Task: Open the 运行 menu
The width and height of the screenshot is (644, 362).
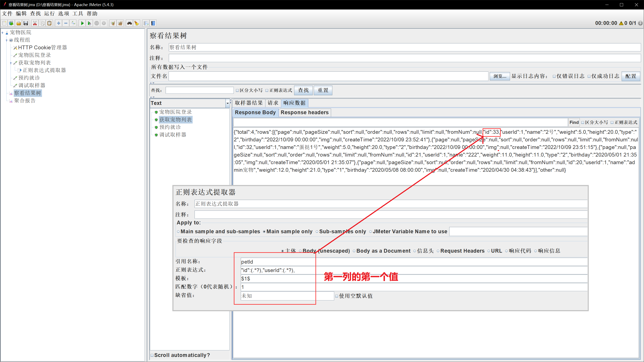Action: tap(49, 13)
